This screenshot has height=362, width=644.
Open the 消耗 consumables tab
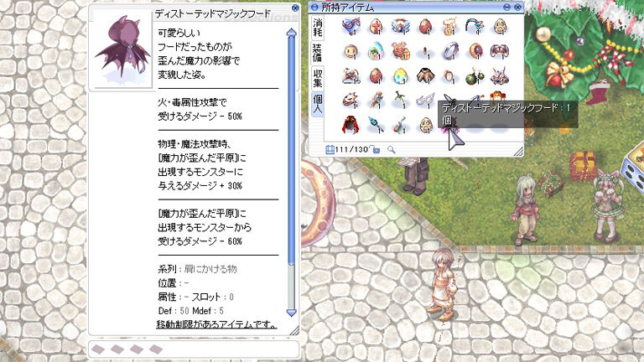(x=318, y=28)
